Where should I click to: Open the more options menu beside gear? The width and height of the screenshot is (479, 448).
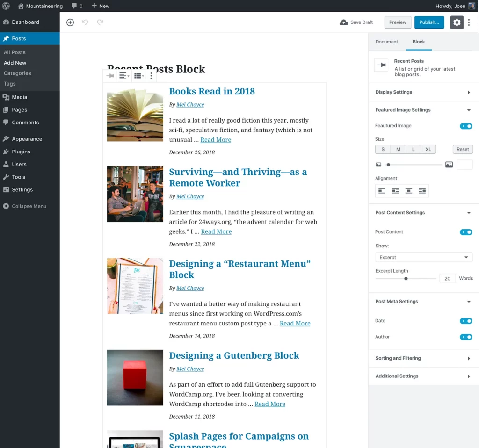[x=469, y=22]
